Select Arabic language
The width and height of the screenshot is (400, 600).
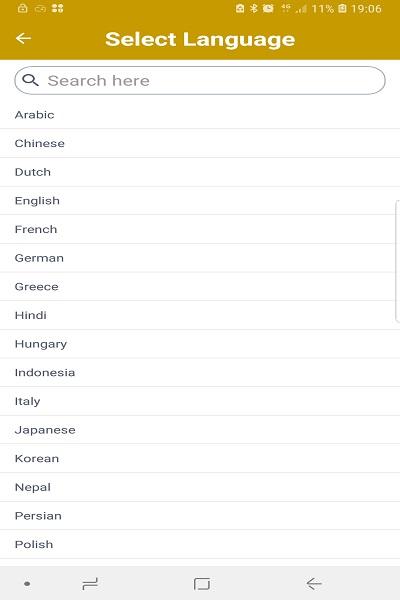[x=200, y=115]
